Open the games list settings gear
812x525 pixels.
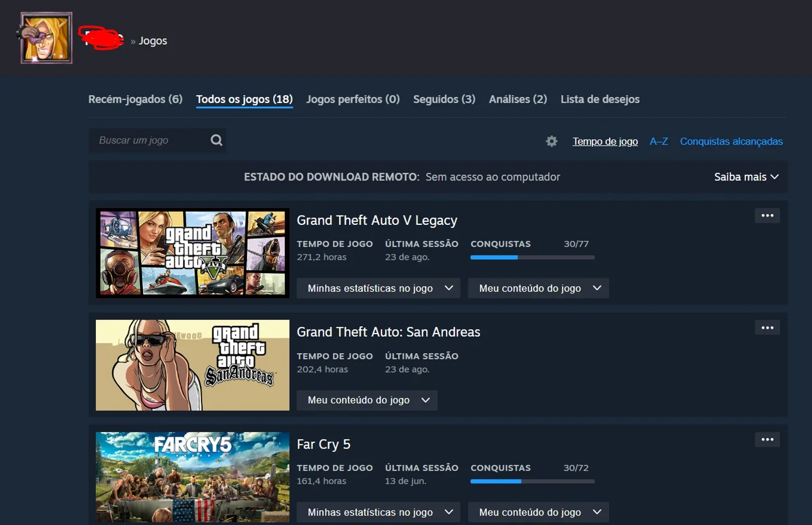(552, 141)
